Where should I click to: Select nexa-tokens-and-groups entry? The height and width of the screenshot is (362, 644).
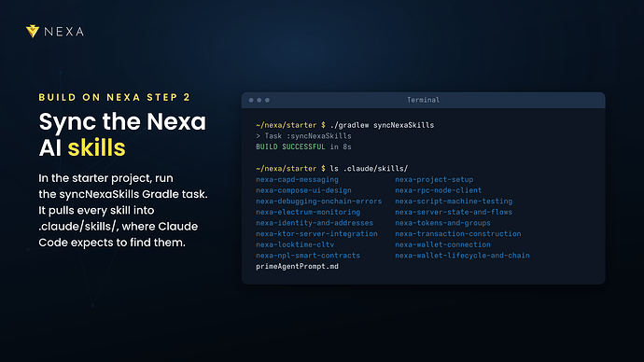(442, 223)
